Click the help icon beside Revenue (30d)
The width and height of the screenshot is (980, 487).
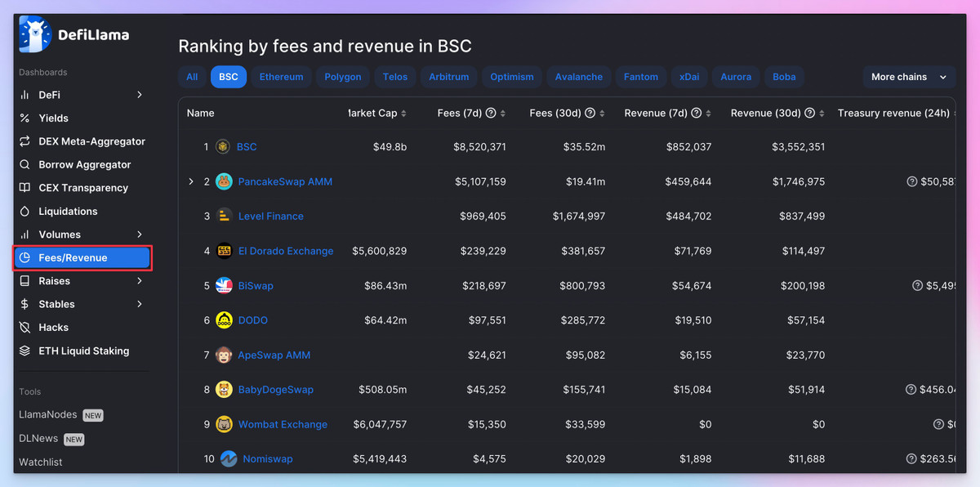tap(809, 114)
